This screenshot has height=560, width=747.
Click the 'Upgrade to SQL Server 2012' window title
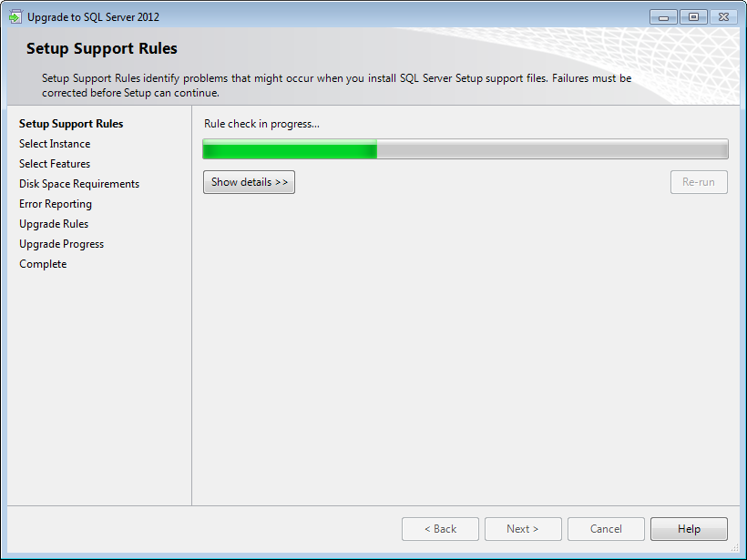[93, 17]
